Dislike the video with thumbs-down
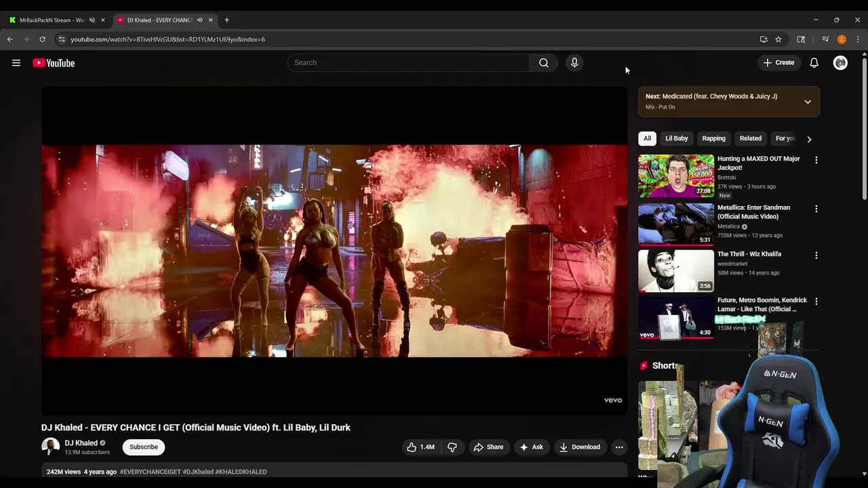This screenshot has height=488, width=868. [x=452, y=447]
